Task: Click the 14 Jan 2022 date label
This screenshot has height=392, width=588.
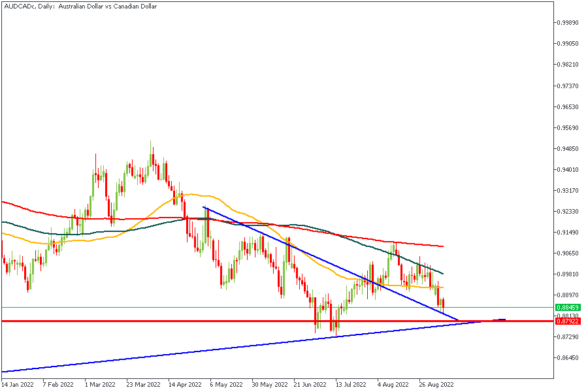Action: [17, 385]
